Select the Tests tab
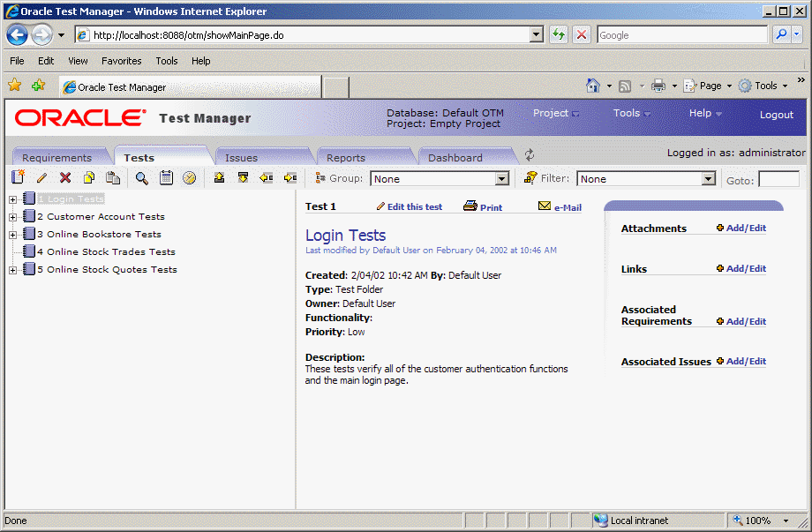This screenshot has height=532, width=812. (x=139, y=158)
